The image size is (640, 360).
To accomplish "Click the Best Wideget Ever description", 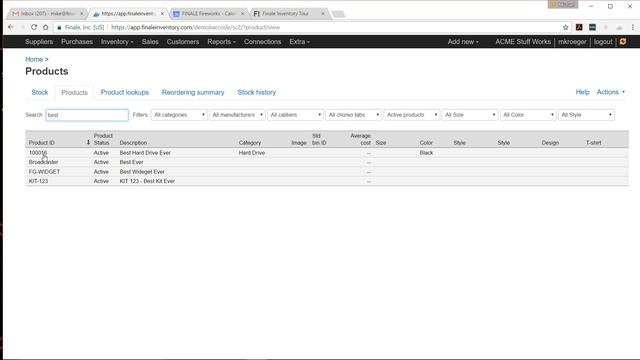I will pos(142,172).
